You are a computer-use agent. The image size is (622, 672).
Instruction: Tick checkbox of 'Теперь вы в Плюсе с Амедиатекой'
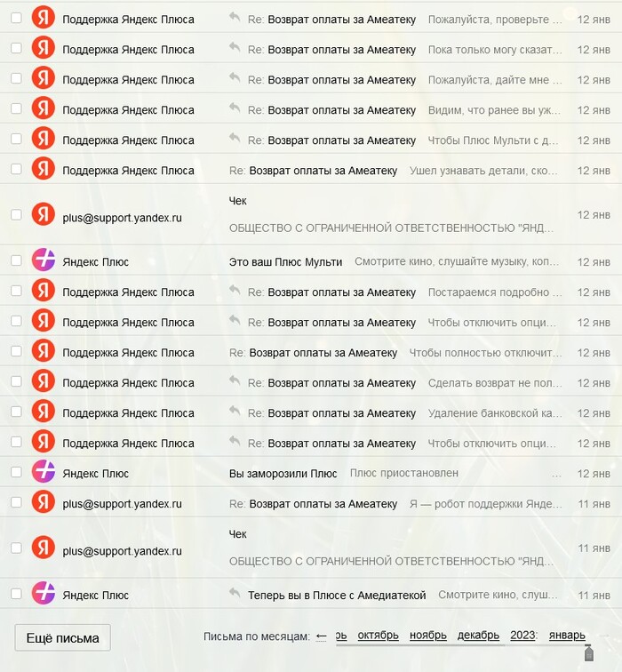click(16, 594)
